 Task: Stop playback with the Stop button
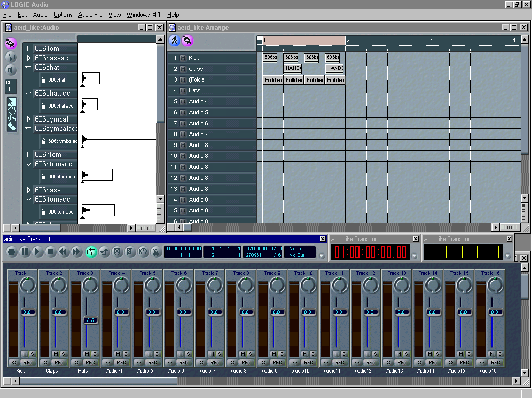pyautogui.click(x=50, y=252)
